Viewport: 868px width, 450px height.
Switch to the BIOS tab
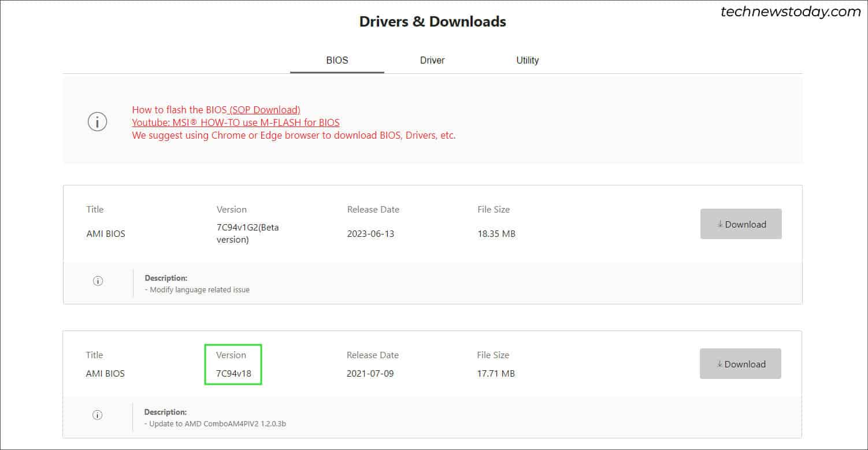point(337,60)
